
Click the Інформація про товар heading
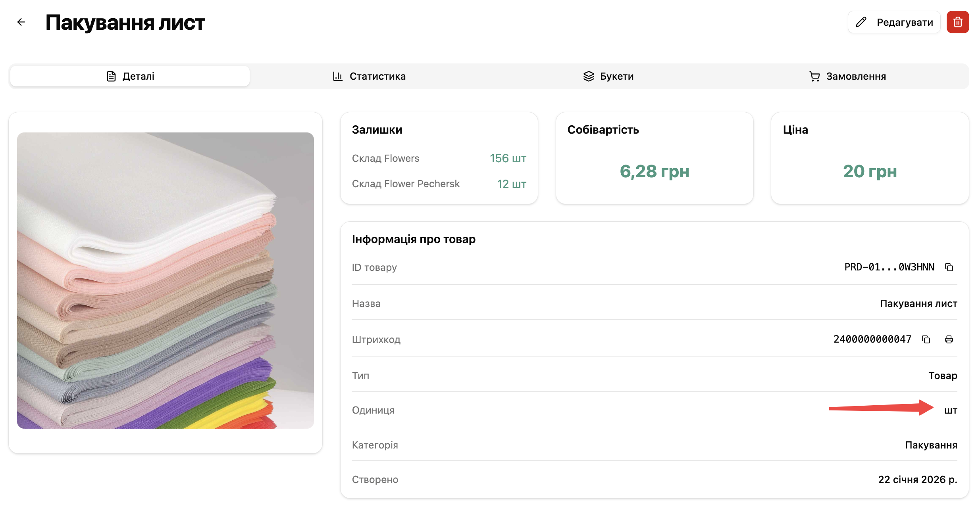tap(414, 239)
